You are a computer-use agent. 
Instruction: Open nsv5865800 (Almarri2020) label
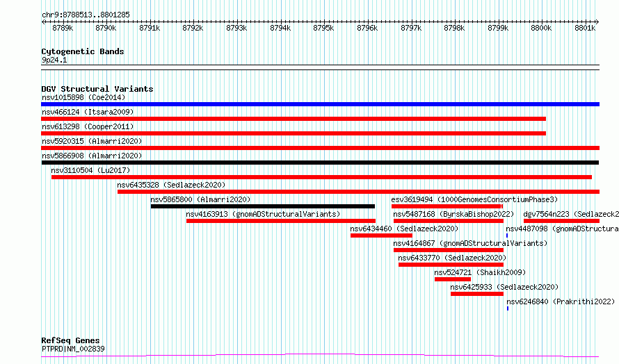(200, 199)
